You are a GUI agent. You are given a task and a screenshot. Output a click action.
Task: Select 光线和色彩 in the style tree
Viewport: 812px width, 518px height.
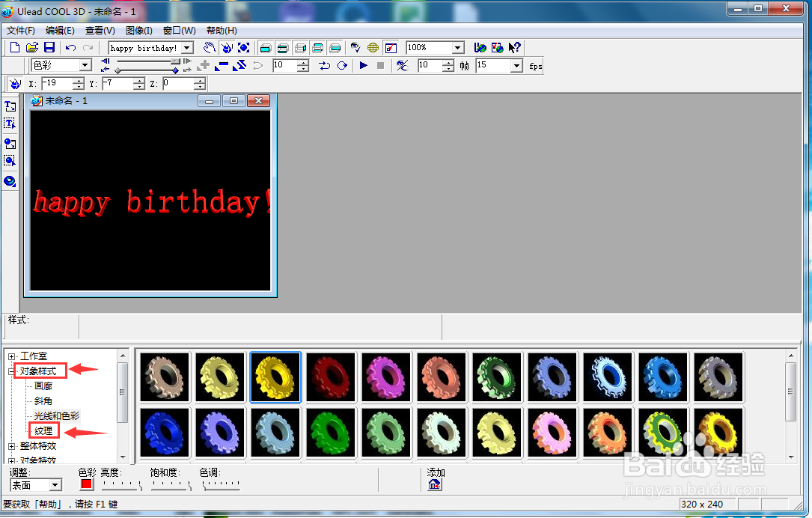pos(56,416)
